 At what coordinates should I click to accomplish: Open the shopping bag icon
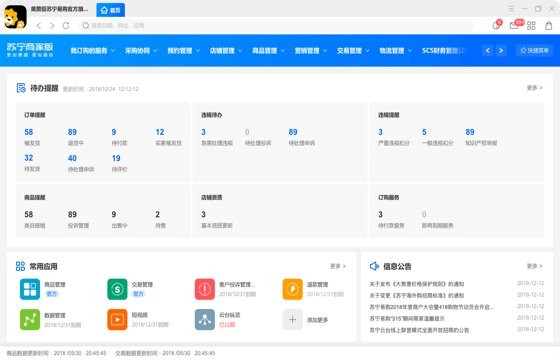pos(549,25)
